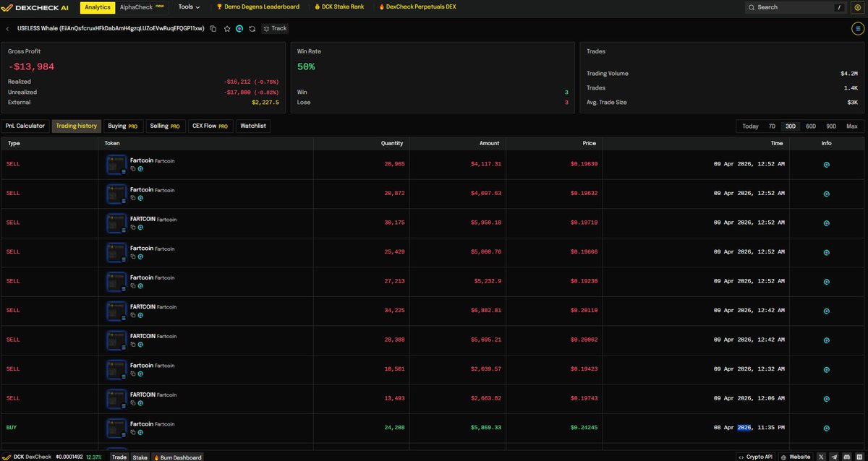Image resolution: width=868 pixels, height=461 pixels.
Task: Open the user profile icon
Action: click(857, 7)
